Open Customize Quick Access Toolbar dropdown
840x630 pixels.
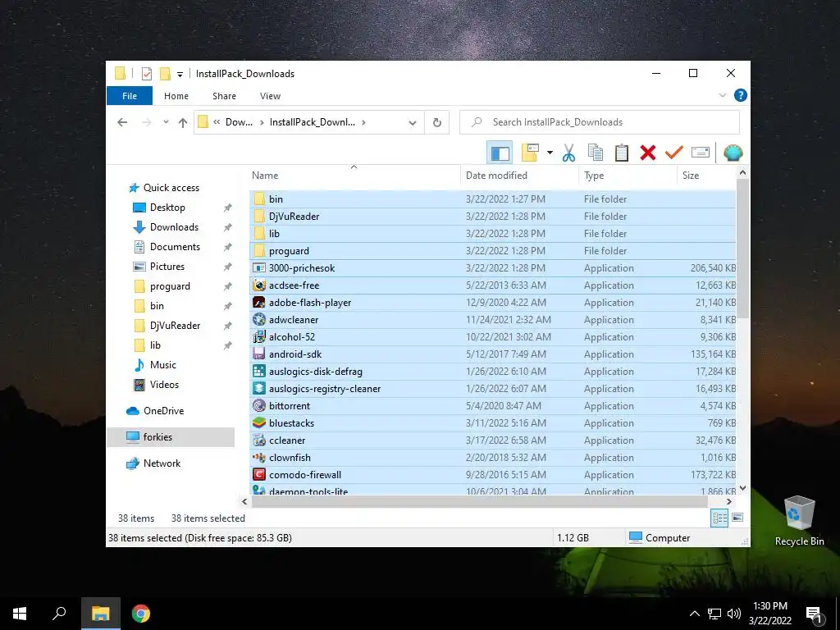[180, 75]
